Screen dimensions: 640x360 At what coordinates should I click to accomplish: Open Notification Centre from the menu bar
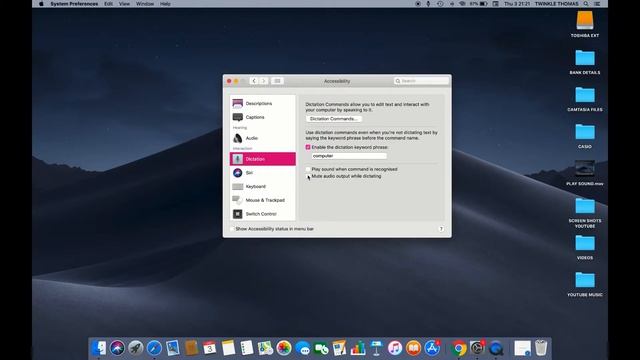tap(598, 4)
